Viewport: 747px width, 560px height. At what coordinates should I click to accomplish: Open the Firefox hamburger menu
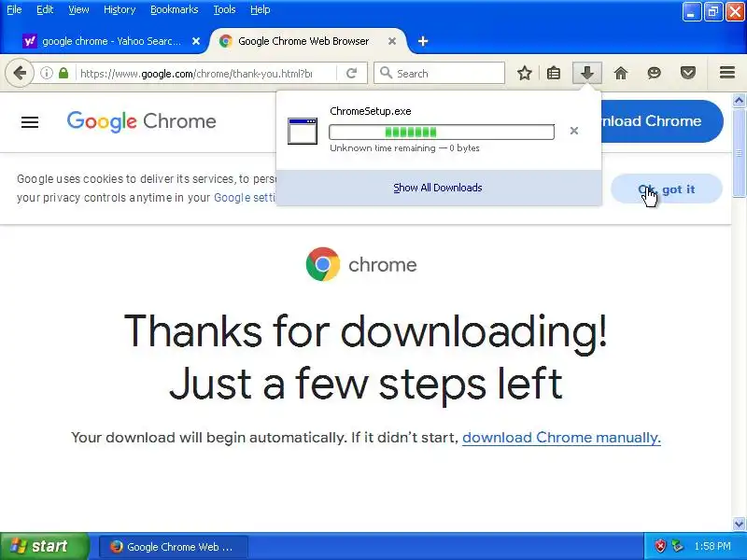727,73
